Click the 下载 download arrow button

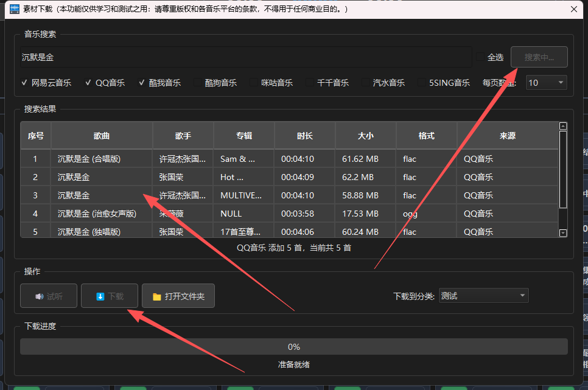coord(110,296)
